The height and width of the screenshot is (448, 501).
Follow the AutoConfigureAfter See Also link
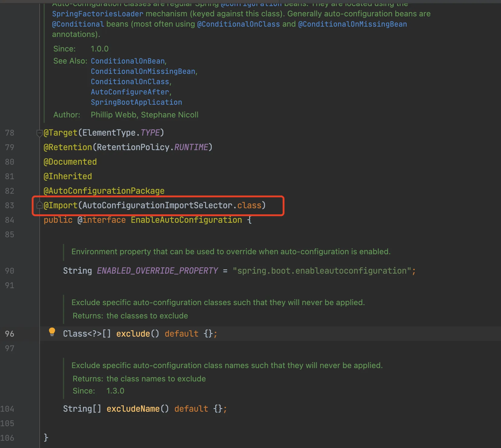130,92
